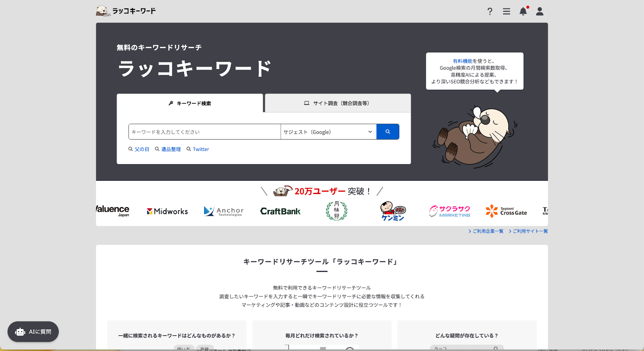This screenshot has width=644, height=351.
Task: Switch to キーワード検索 tab
Action: coord(190,103)
